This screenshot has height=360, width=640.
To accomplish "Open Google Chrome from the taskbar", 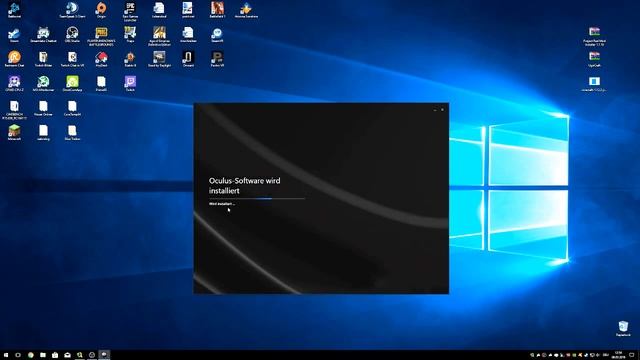I will [x=31, y=355].
